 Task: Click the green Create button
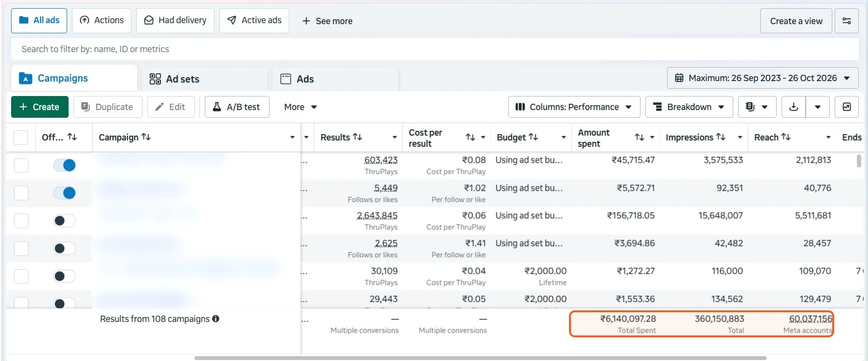click(40, 107)
